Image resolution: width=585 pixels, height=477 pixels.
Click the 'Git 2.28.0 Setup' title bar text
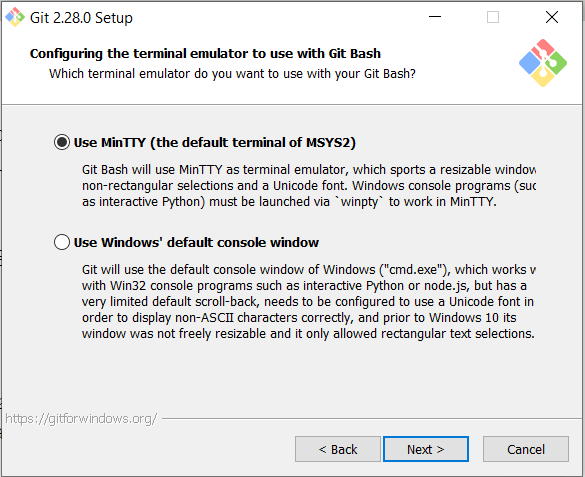(81, 18)
